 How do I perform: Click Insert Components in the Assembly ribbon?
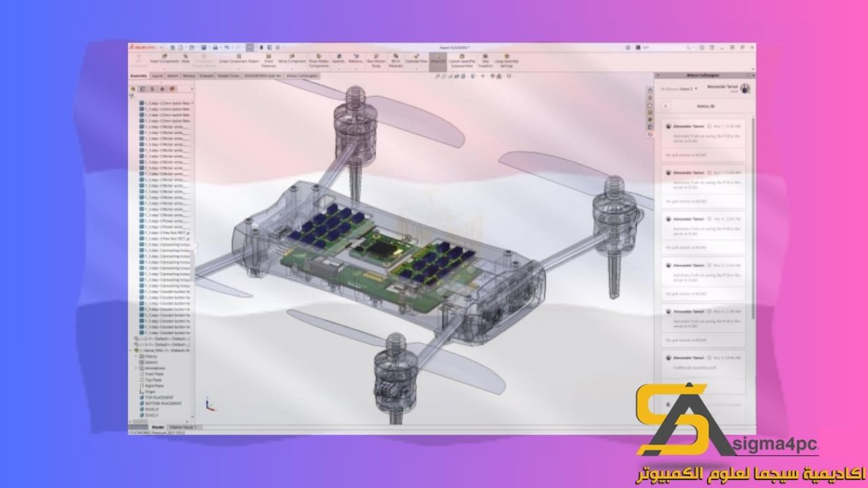coord(164,58)
